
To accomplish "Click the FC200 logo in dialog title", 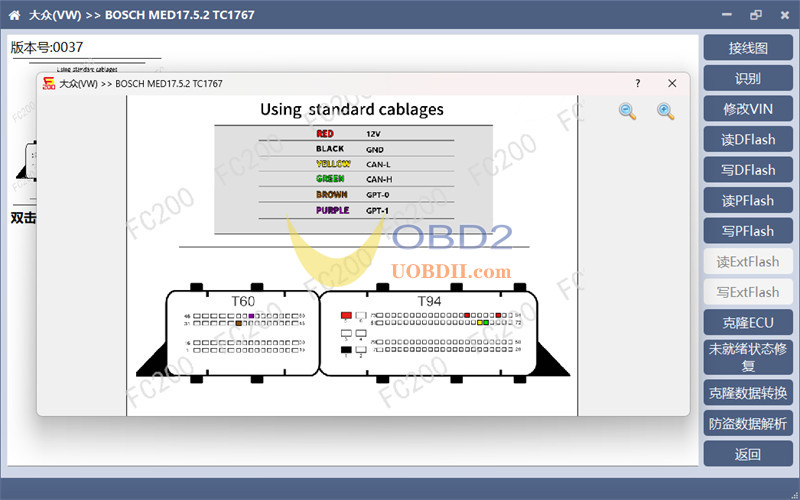I will 49,84.
